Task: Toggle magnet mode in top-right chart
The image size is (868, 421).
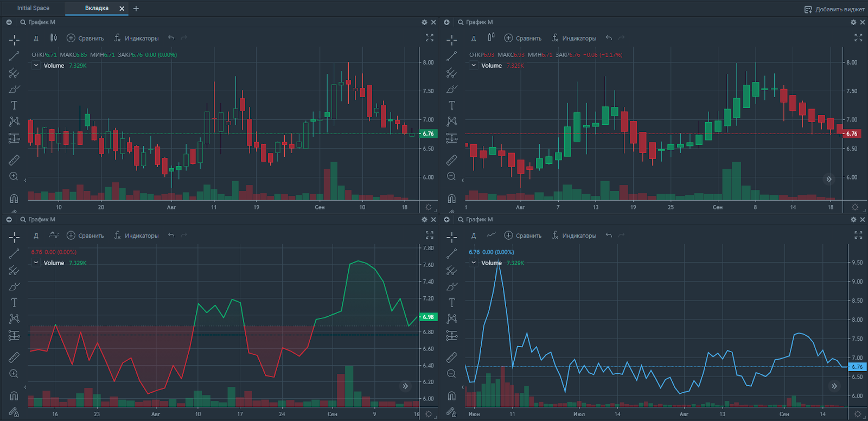Action: point(452,199)
